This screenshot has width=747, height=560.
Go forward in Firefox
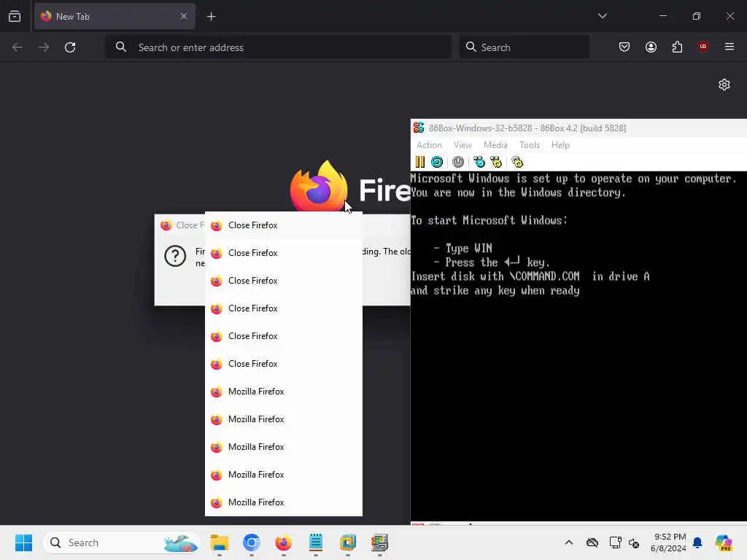point(44,47)
